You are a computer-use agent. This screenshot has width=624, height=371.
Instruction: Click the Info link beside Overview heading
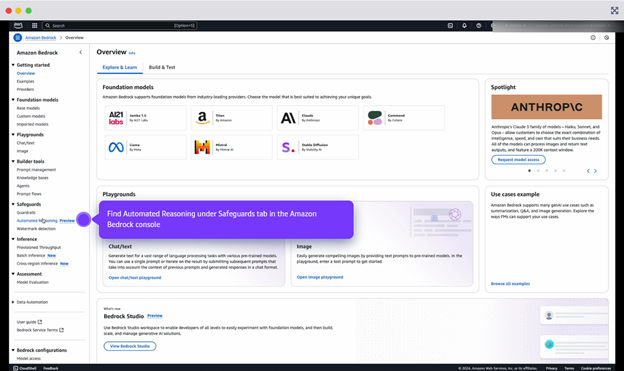pos(132,53)
